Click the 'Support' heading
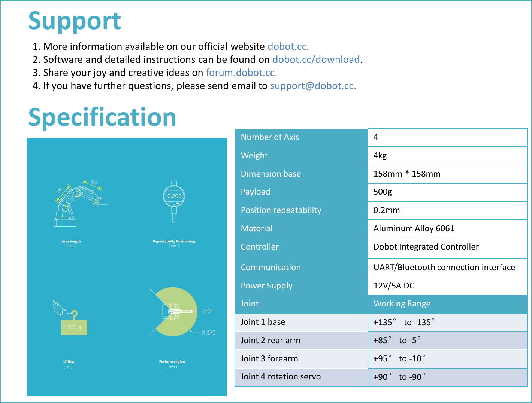The height and width of the screenshot is (403, 532). pos(75,21)
